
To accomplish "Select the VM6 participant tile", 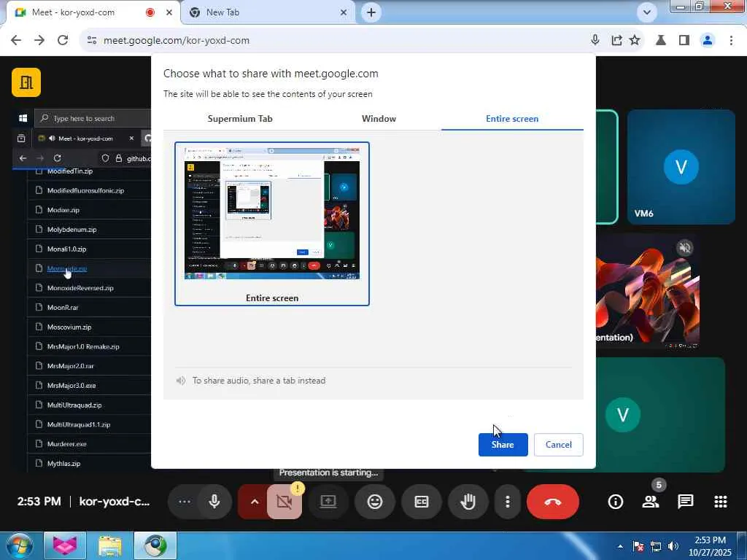I will coord(681,167).
